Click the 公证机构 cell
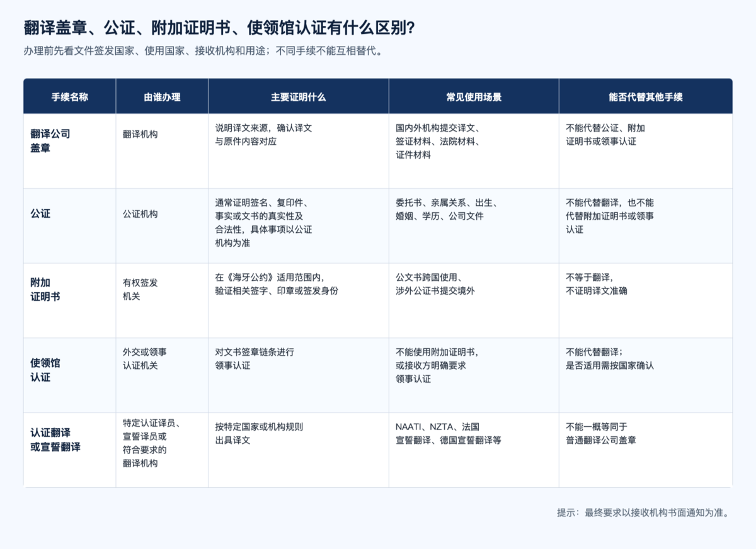 (140, 214)
